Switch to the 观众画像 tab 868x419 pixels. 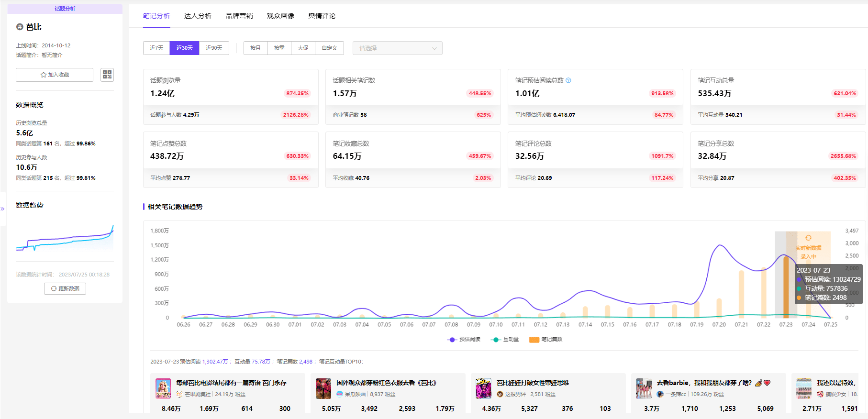[280, 16]
